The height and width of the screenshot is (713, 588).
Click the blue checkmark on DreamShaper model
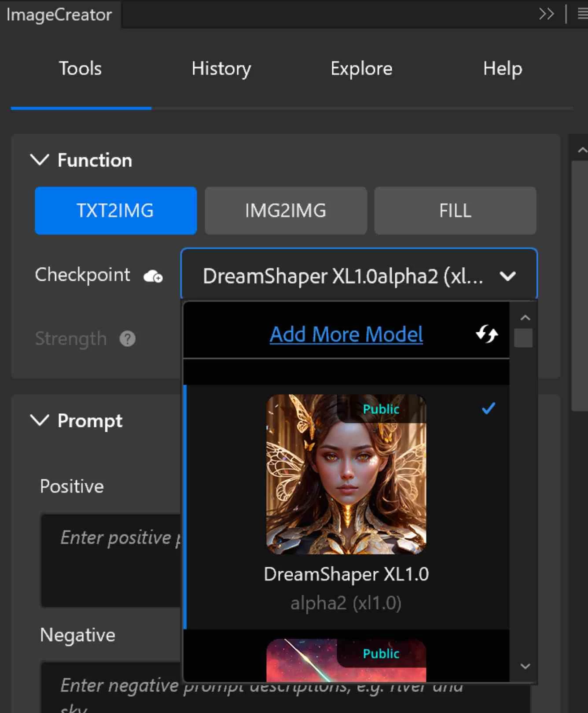coord(488,408)
